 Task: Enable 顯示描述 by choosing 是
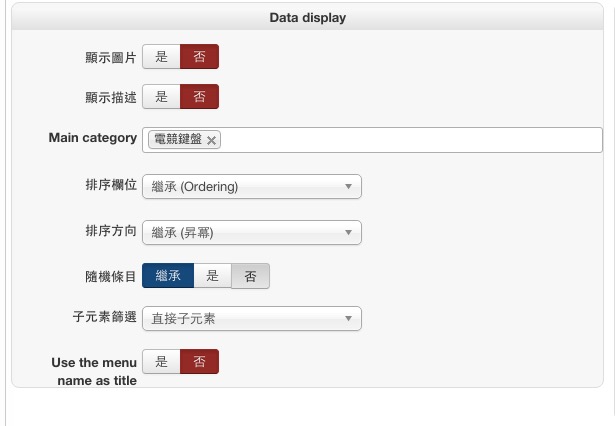(x=161, y=97)
